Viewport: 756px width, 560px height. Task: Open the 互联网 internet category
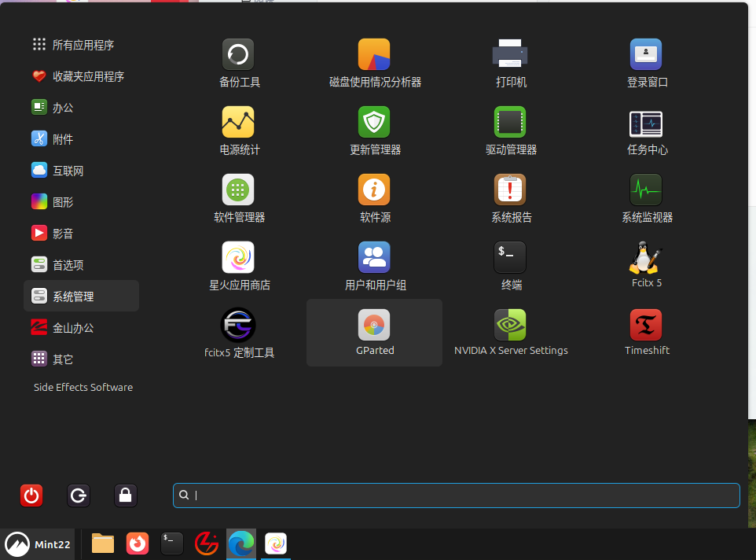click(81, 171)
